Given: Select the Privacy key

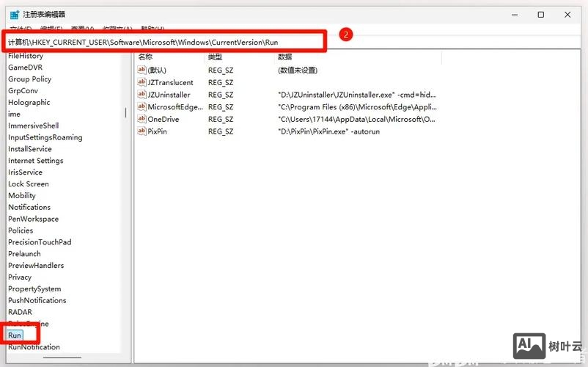Looking at the screenshot, I should [20, 277].
